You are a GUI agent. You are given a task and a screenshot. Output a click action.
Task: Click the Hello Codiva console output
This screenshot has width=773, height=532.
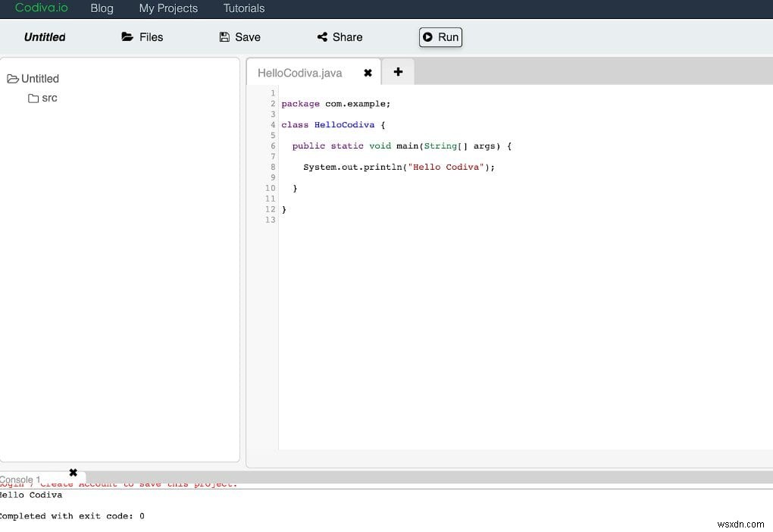31,495
